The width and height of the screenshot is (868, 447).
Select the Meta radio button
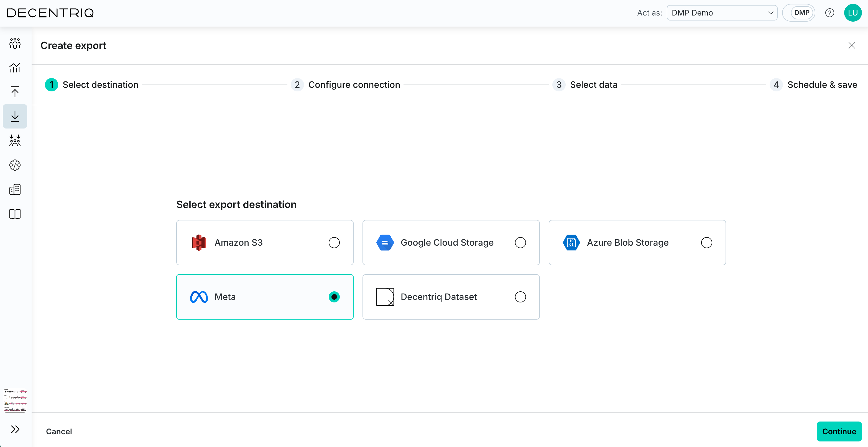click(x=334, y=297)
